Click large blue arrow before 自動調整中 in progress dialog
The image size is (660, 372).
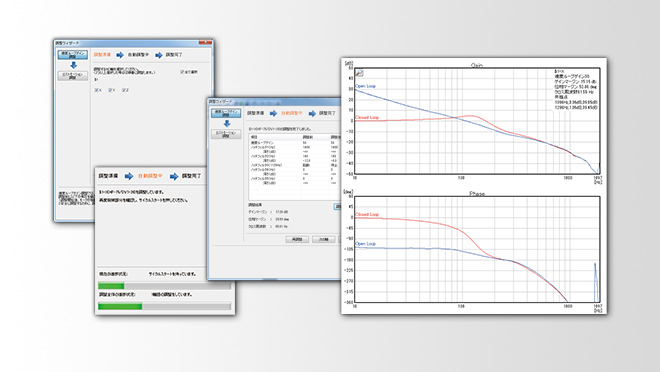pos(129,176)
